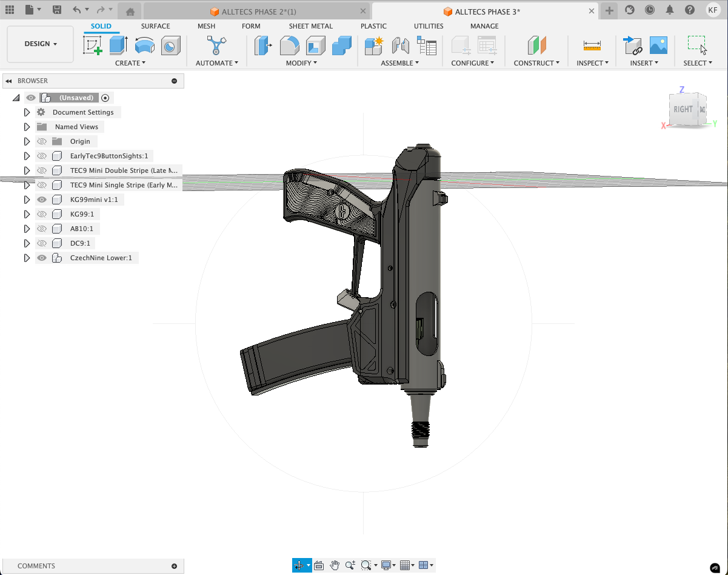Select the Orbit navigation tool
The image size is (728, 575).
point(299,565)
